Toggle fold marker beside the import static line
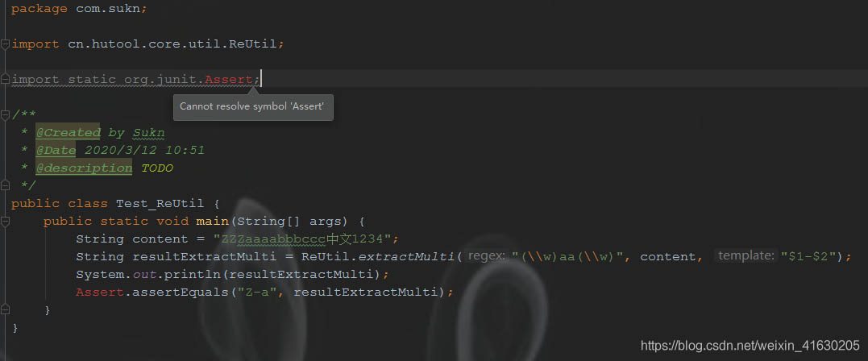Screen dimensions: 868x361 (x=4, y=80)
